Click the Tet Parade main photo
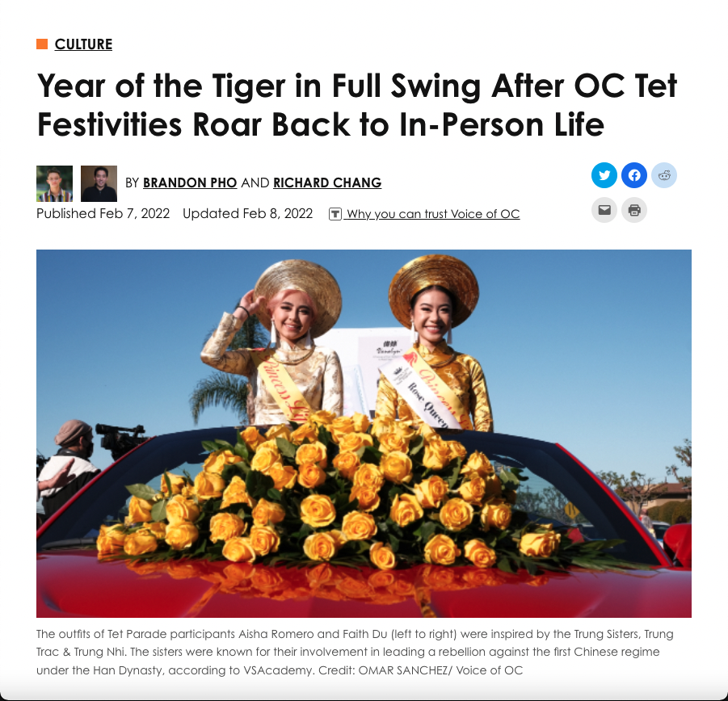 click(x=364, y=434)
